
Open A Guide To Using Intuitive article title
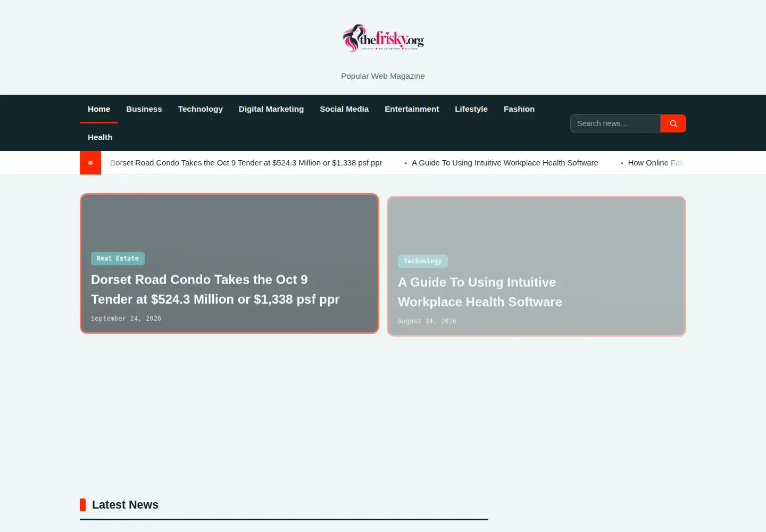(x=480, y=292)
